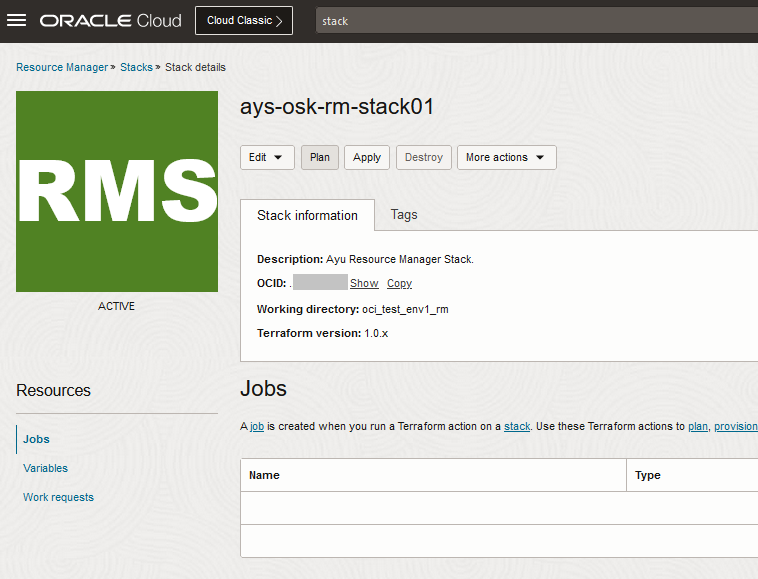Click the Destroy button
The image size is (758, 579).
423,158
